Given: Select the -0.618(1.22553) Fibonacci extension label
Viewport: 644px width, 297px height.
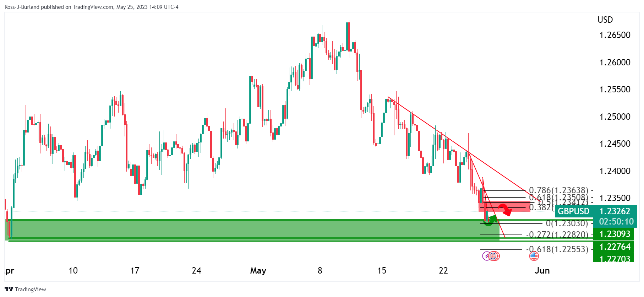Looking at the screenshot, I should 557,249.
